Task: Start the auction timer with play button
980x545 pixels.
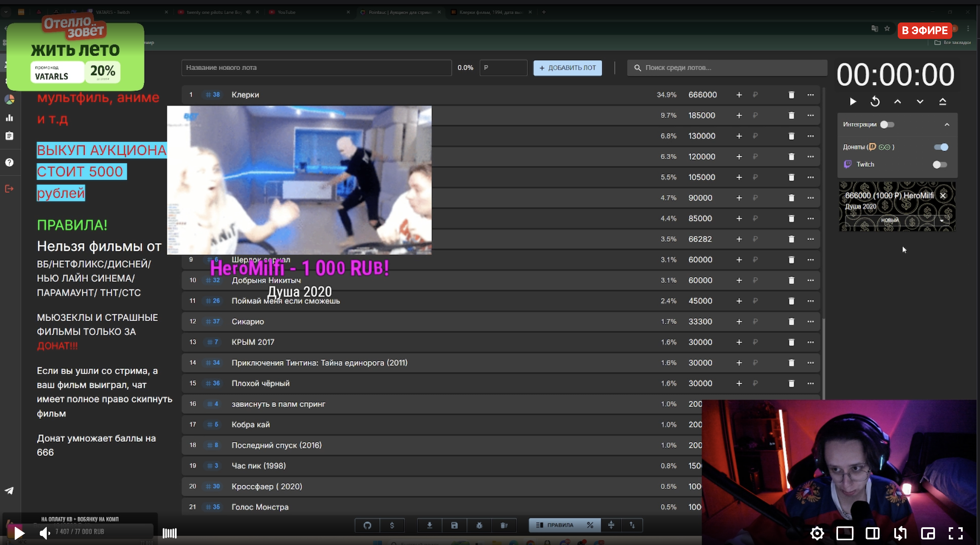Action: [853, 102]
